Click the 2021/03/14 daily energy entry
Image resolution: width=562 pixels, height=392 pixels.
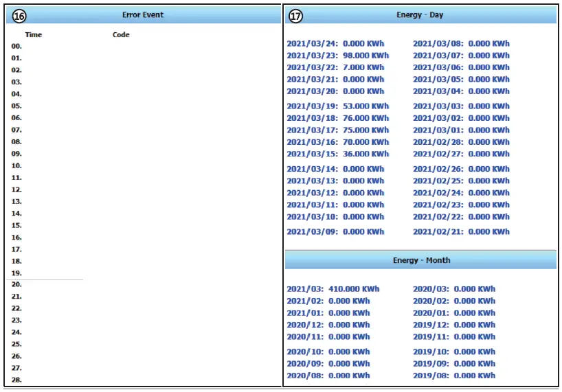point(335,169)
